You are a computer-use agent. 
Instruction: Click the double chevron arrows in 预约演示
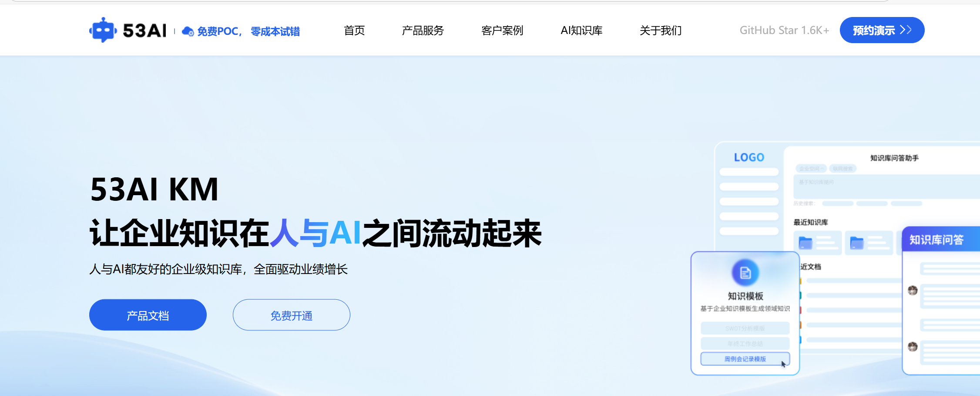tap(906, 30)
